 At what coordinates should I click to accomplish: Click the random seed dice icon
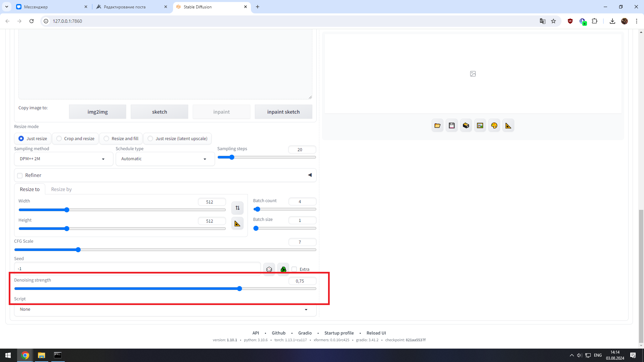269,269
